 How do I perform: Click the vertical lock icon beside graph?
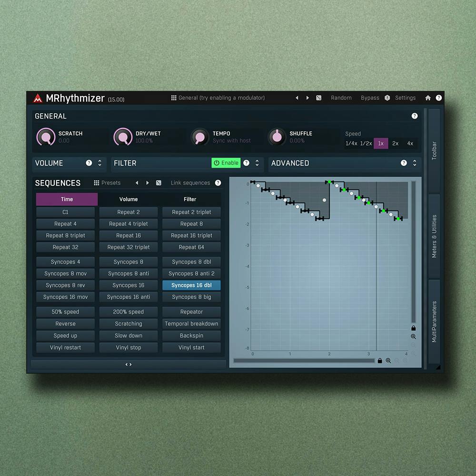tap(413, 328)
